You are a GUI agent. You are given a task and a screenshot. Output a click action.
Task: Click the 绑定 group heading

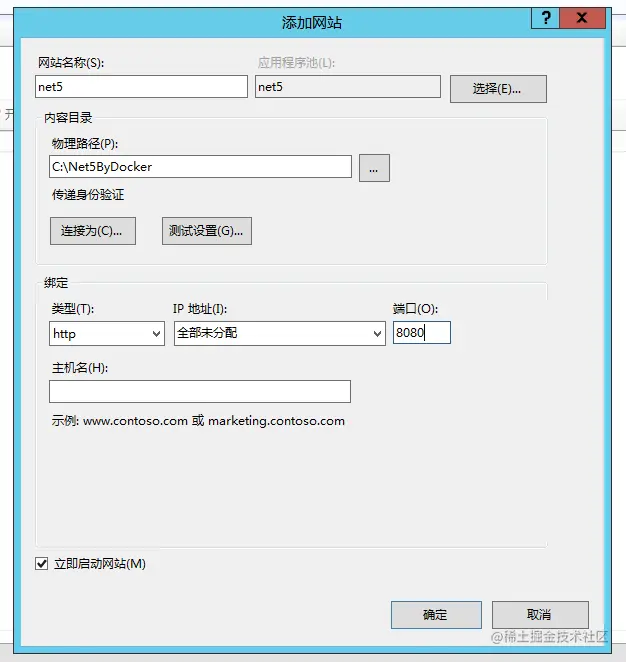coord(56,283)
